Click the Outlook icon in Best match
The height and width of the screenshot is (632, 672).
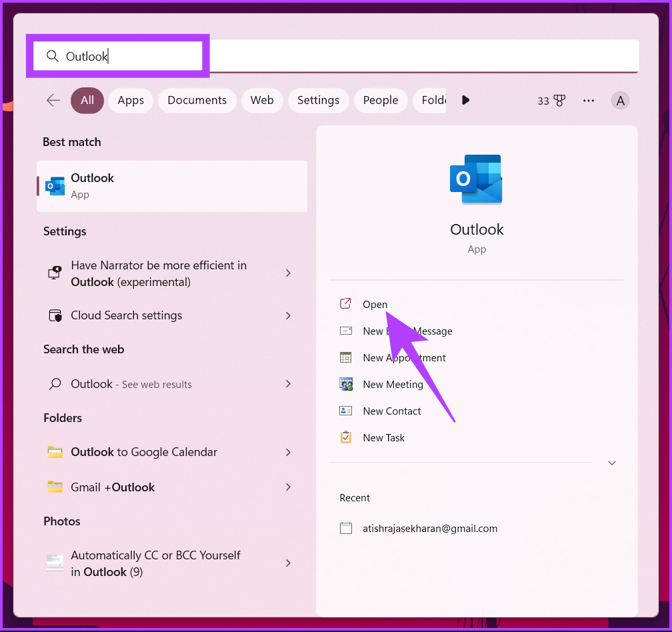(55, 186)
